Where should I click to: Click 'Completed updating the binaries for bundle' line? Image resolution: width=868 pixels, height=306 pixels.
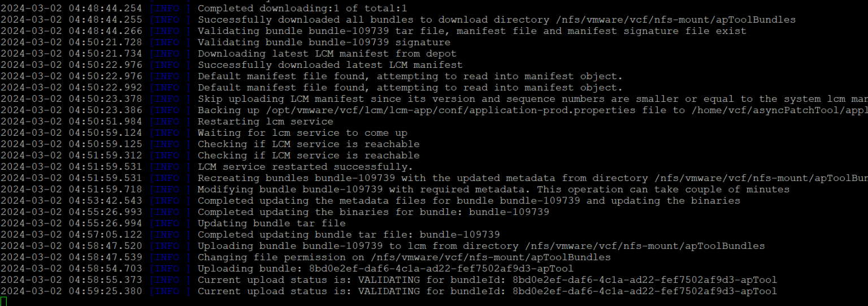[x=373, y=212]
